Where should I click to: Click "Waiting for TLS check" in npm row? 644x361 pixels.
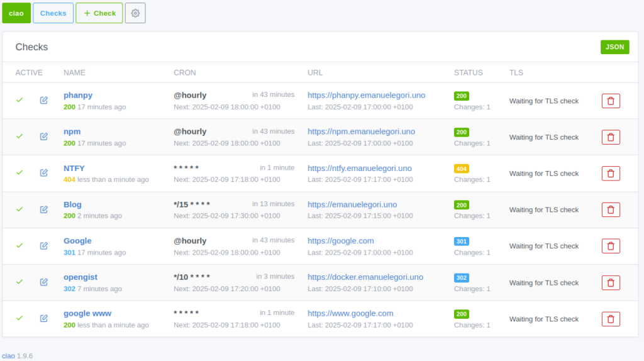(544, 137)
